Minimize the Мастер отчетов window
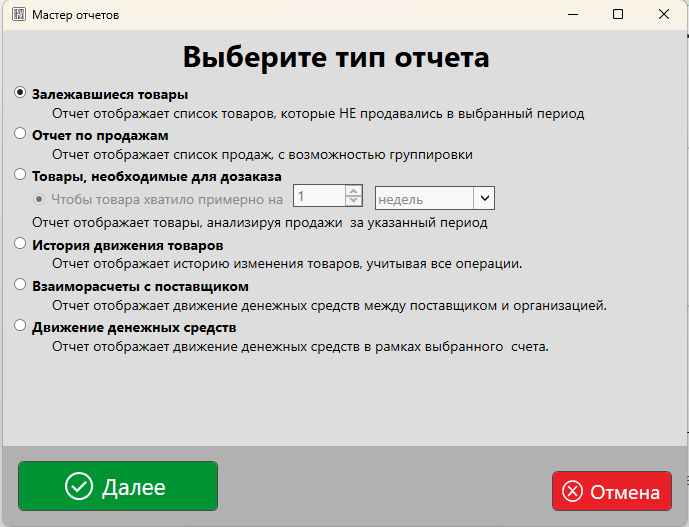The image size is (689, 527). coord(572,15)
